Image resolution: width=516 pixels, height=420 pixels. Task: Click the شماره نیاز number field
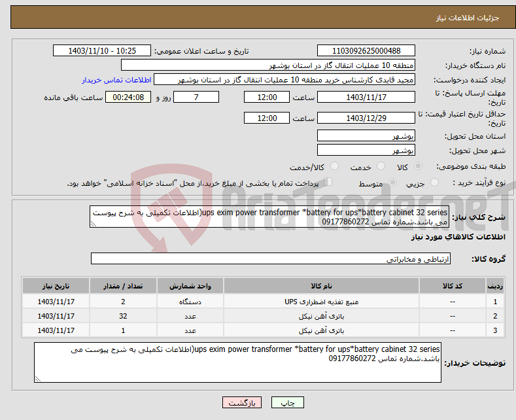tap(366, 51)
